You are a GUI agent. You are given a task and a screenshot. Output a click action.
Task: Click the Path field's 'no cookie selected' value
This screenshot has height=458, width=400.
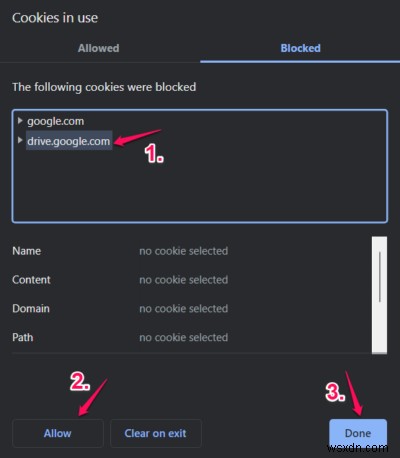coord(184,337)
